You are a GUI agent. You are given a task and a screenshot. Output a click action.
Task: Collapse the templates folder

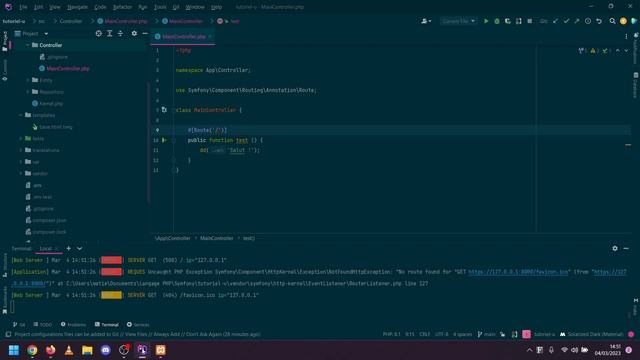21,115
